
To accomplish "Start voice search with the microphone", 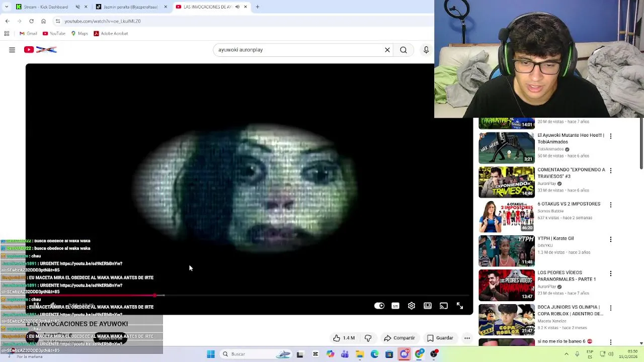I will point(426,50).
